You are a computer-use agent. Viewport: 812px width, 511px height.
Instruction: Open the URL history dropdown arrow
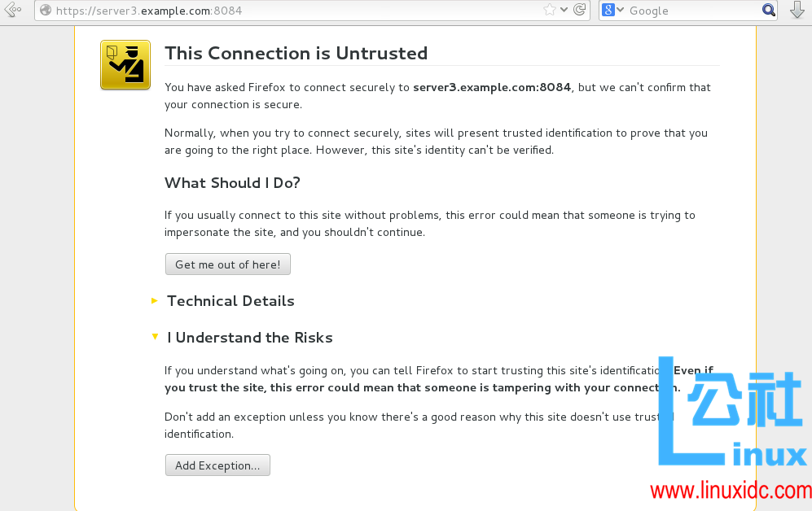(x=564, y=10)
